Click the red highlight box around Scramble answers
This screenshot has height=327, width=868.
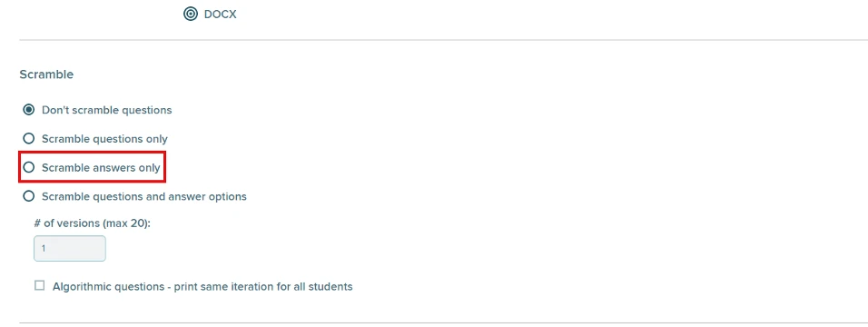(93, 167)
